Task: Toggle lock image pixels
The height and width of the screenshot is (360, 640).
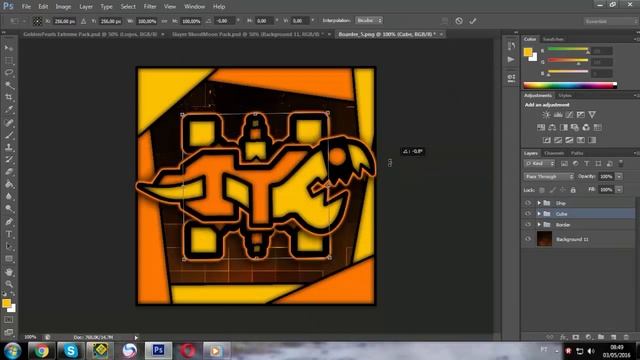Action: (552, 190)
